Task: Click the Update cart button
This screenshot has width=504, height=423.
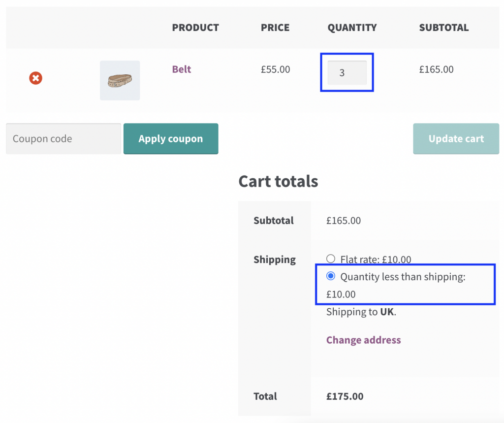Action: (455, 138)
